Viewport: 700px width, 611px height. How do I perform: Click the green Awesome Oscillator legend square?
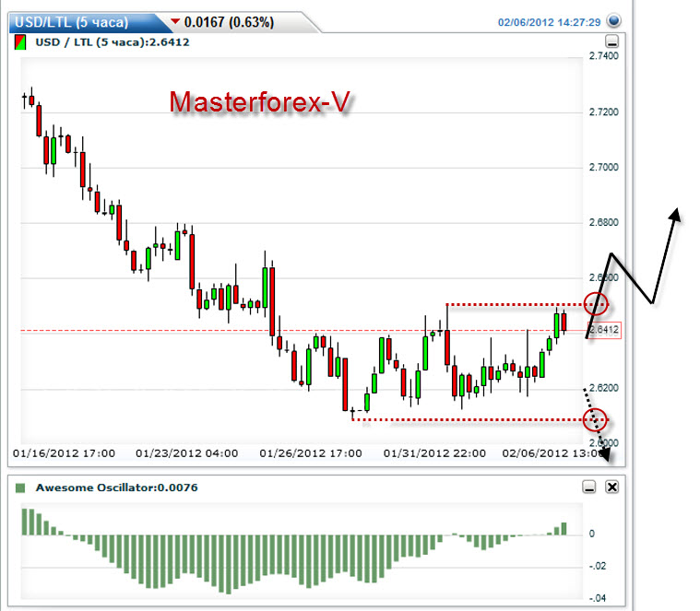(x=20, y=488)
